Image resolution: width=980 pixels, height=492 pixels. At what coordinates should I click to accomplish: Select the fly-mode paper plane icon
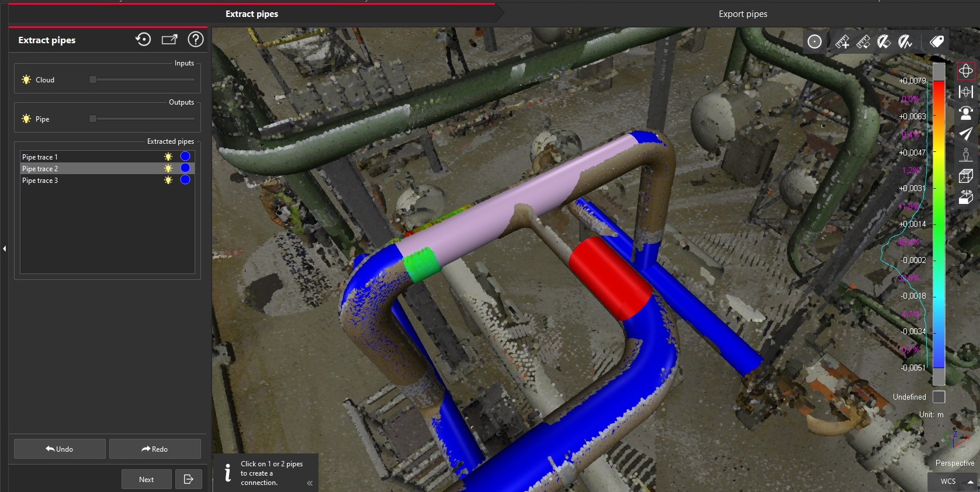(966, 134)
